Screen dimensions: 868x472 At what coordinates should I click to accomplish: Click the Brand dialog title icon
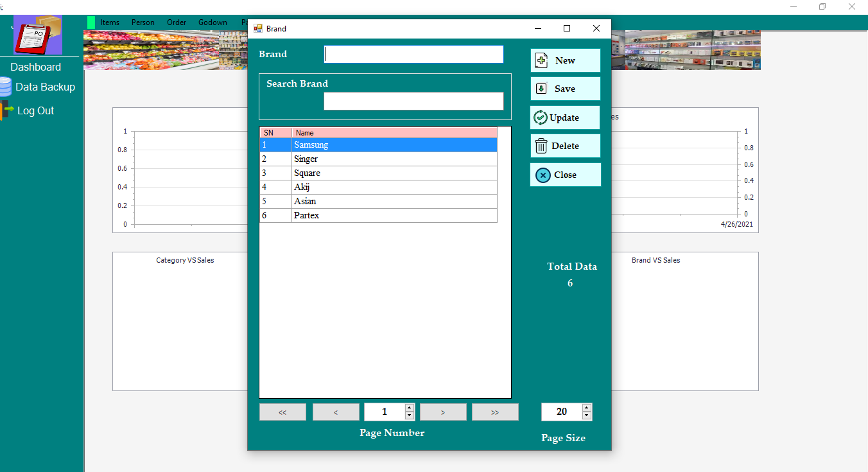tap(258, 28)
